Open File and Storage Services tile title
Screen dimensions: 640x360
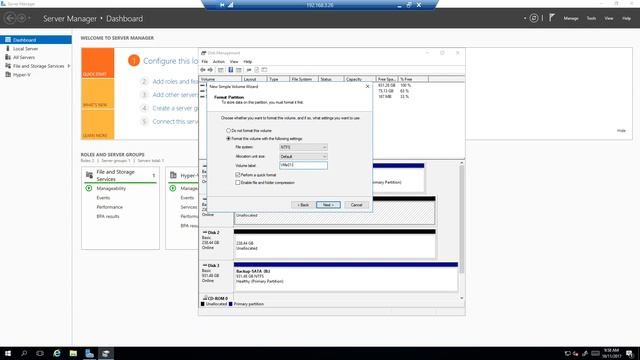pos(116,176)
